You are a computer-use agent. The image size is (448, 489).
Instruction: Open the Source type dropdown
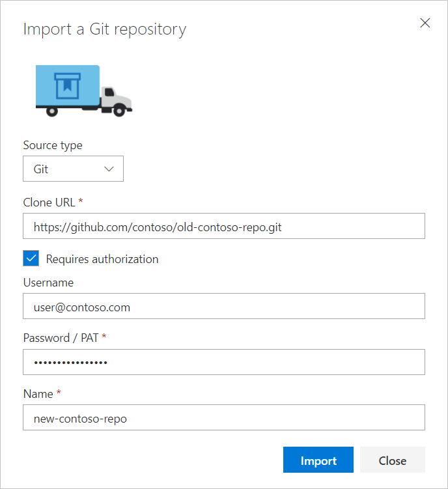[73, 169]
